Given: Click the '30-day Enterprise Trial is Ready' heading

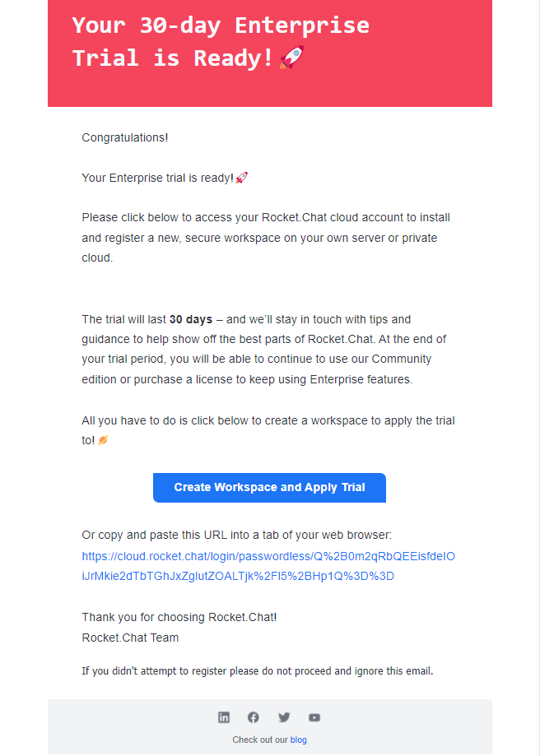Looking at the screenshot, I should coord(221,41).
